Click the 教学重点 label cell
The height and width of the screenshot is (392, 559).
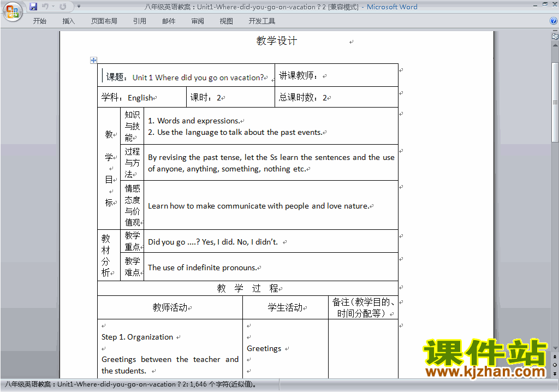pos(132,241)
